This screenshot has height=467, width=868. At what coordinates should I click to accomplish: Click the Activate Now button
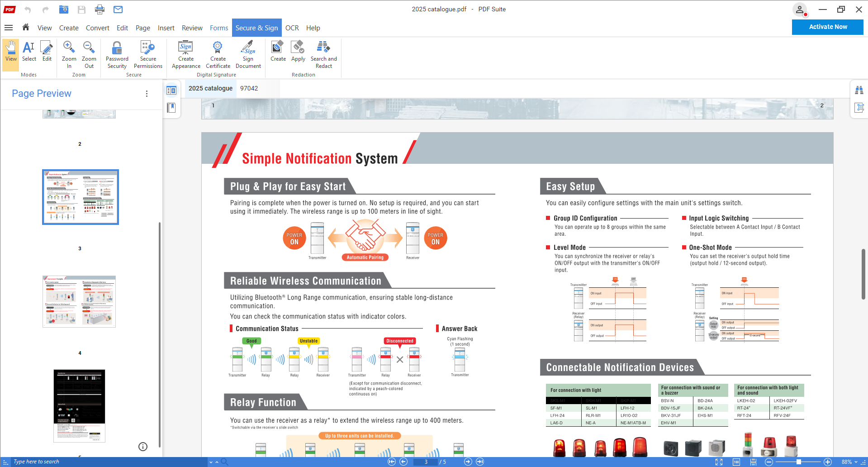pos(827,27)
